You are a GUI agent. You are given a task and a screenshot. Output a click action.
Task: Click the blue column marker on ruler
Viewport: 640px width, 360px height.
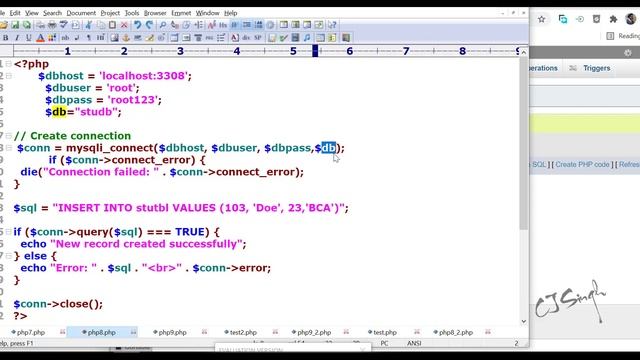click(x=315, y=51)
